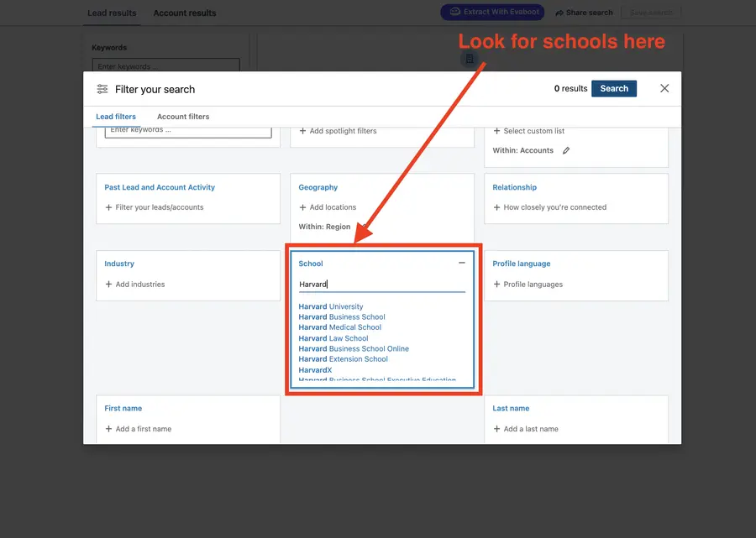The image size is (756, 538).
Task: Select Harvard Law School suggestion
Action: [x=333, y=338]
